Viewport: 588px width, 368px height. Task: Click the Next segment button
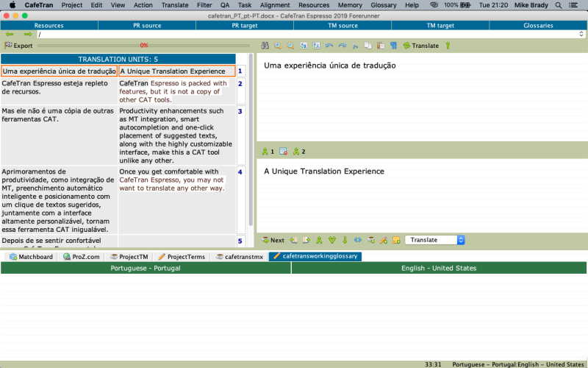pos(273,240)
